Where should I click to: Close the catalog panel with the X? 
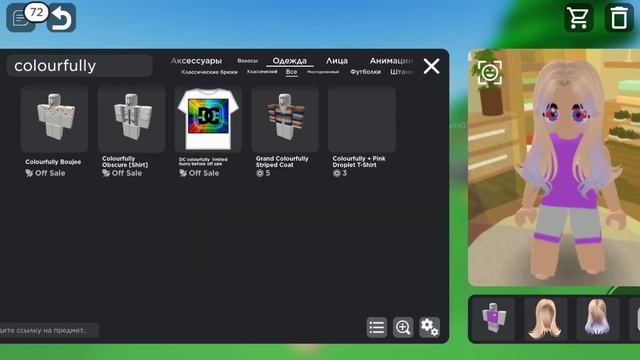[x=431, y=66]
